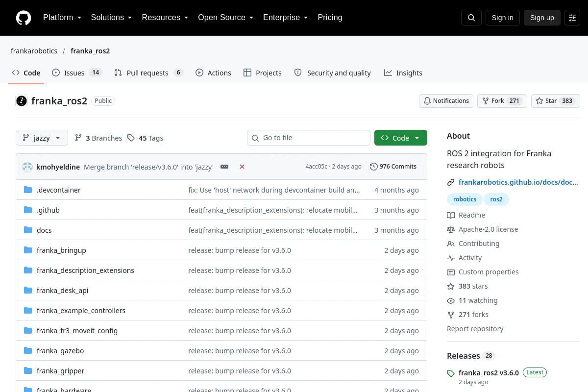Select the robotics topic tag
The width and height of the screenshot is (588, 392).
465,199
